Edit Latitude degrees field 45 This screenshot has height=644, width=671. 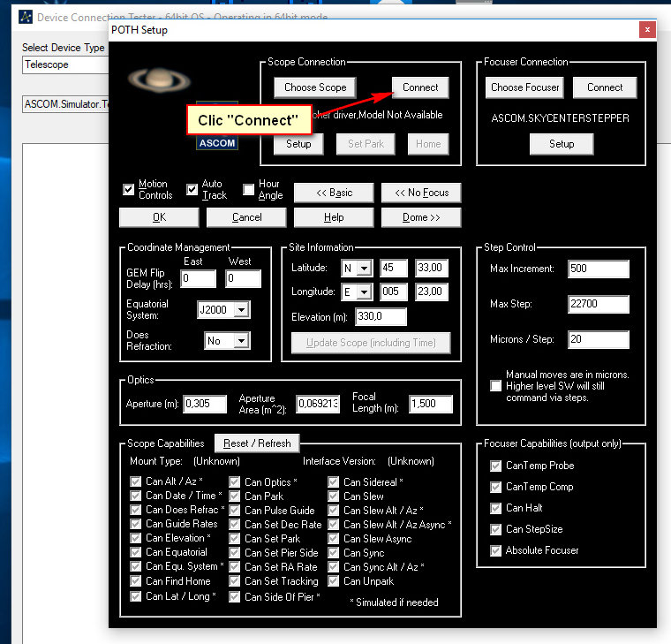point(394,268)
